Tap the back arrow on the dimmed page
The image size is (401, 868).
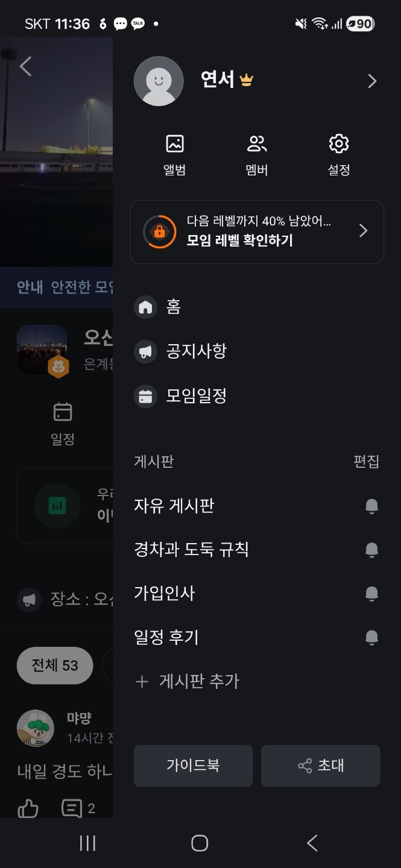(x=25, y=66)
